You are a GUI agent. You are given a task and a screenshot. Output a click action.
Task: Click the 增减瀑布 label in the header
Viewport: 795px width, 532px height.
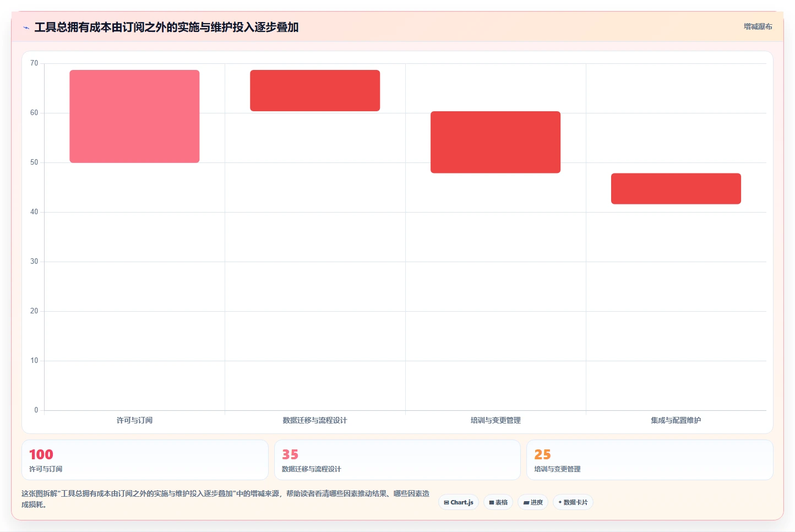coord(758,26)
